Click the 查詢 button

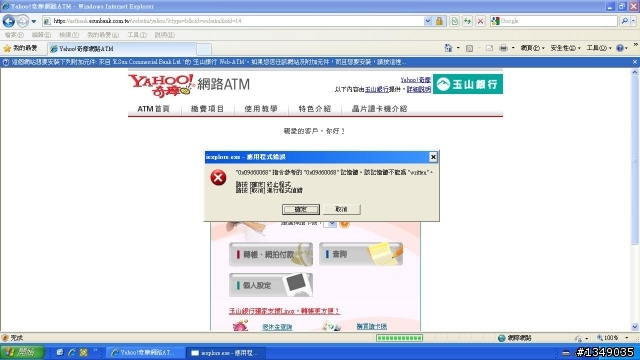(361, 254)
